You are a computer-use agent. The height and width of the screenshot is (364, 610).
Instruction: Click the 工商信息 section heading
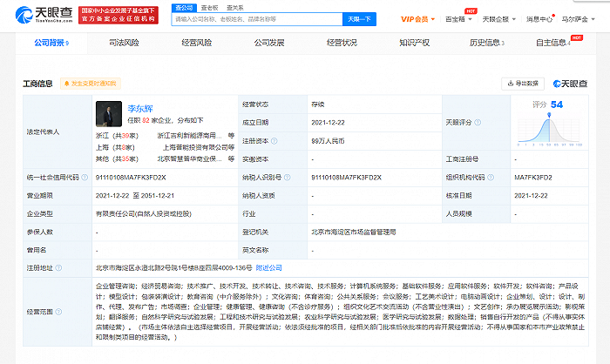pyautogui.click(x=37, y=84)
